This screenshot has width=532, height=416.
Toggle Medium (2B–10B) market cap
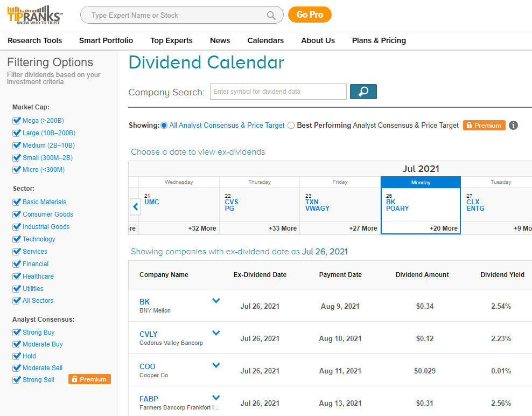click(16, 145)
